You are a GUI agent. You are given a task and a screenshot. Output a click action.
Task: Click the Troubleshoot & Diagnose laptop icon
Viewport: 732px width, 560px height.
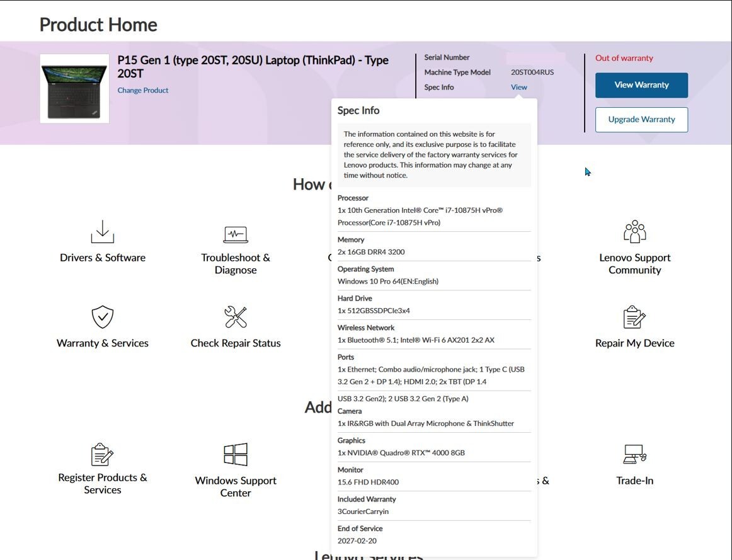(236, 234)
